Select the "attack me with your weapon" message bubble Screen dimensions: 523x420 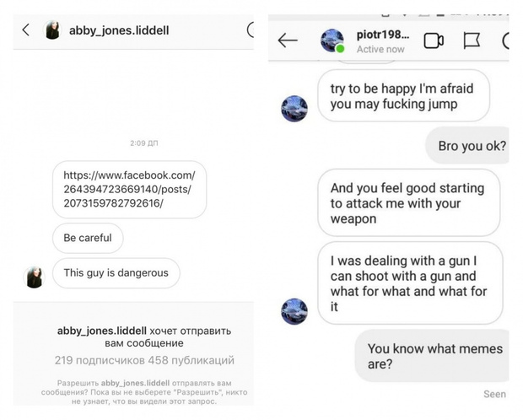408,203
